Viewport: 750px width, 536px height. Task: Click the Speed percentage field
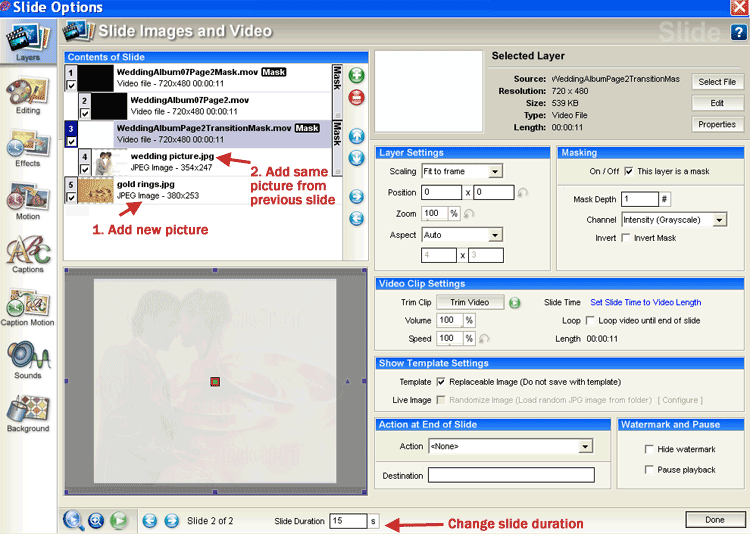[450, 338]
